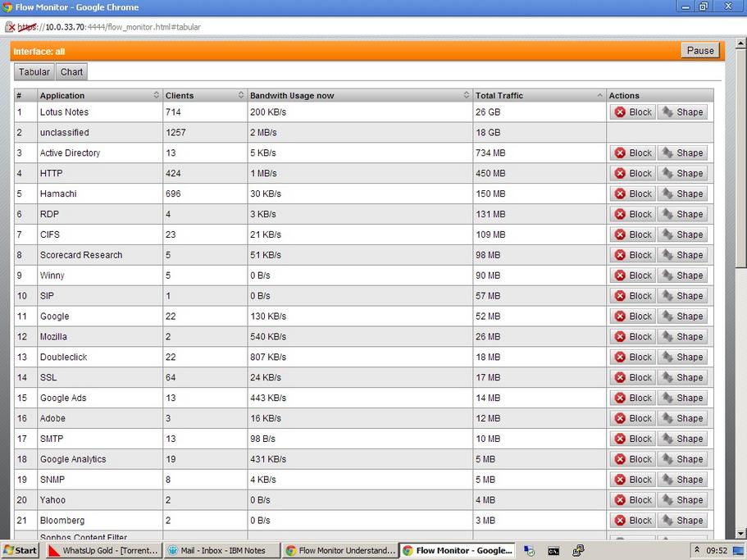Block Google traffic

(633, 316)
